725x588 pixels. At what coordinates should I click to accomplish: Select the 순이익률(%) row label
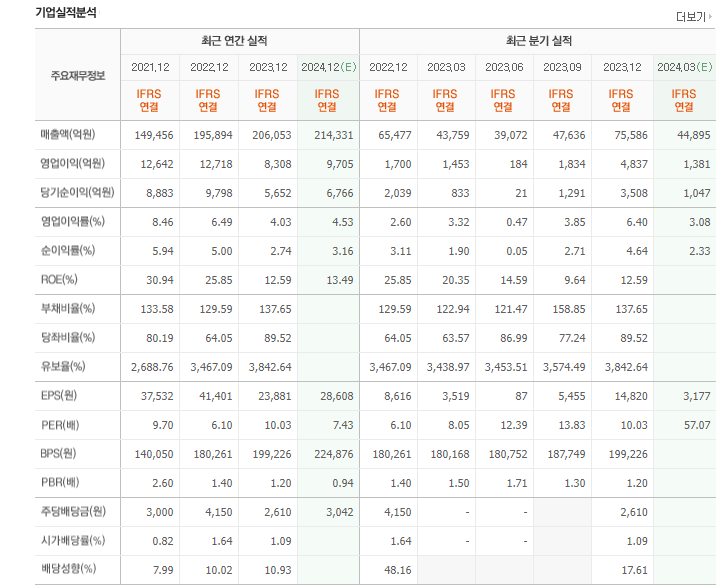click(68, 251)
